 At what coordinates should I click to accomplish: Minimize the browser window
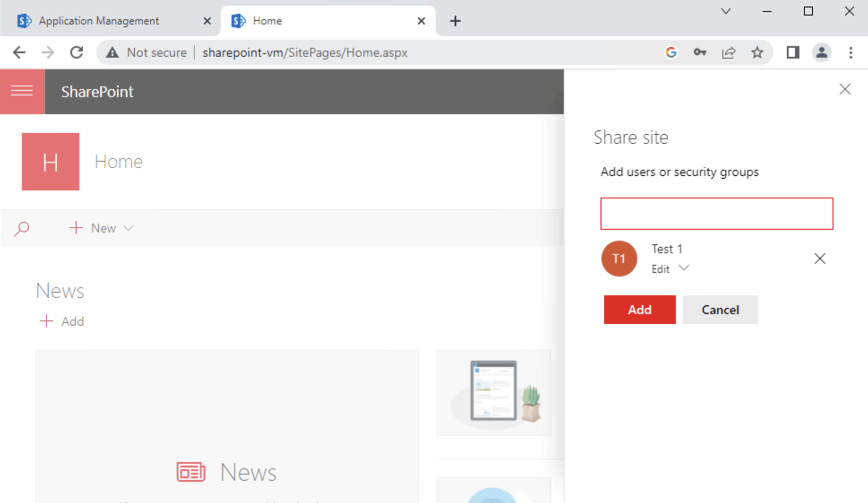[x=767, y=11]
